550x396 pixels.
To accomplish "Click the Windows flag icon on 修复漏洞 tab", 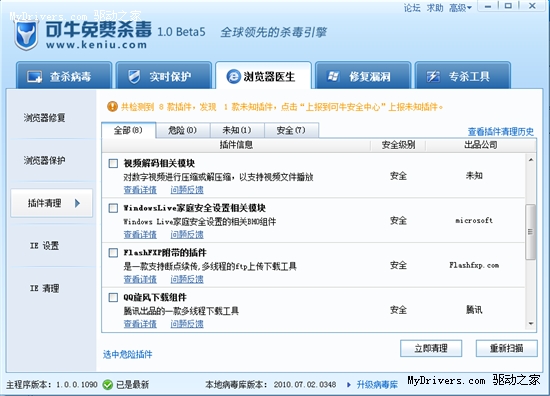I will (x=333, y=76).
